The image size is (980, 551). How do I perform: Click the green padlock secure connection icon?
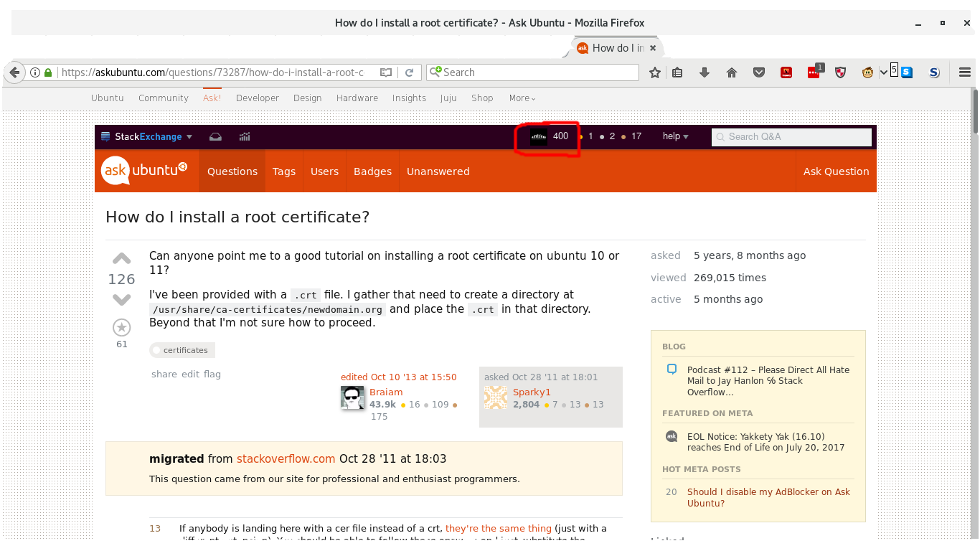point(49,72)
